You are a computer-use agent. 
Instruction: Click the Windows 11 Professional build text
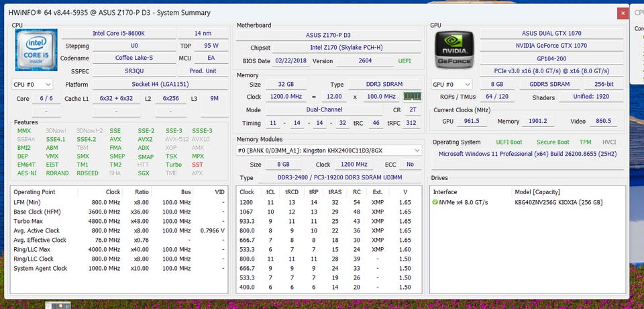[x=527, y=154]
